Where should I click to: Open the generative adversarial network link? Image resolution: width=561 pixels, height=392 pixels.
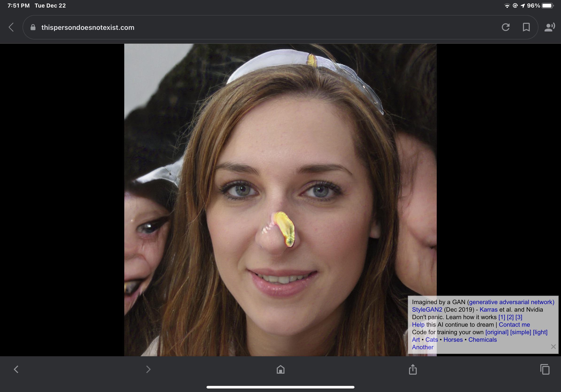click(511, 302)
